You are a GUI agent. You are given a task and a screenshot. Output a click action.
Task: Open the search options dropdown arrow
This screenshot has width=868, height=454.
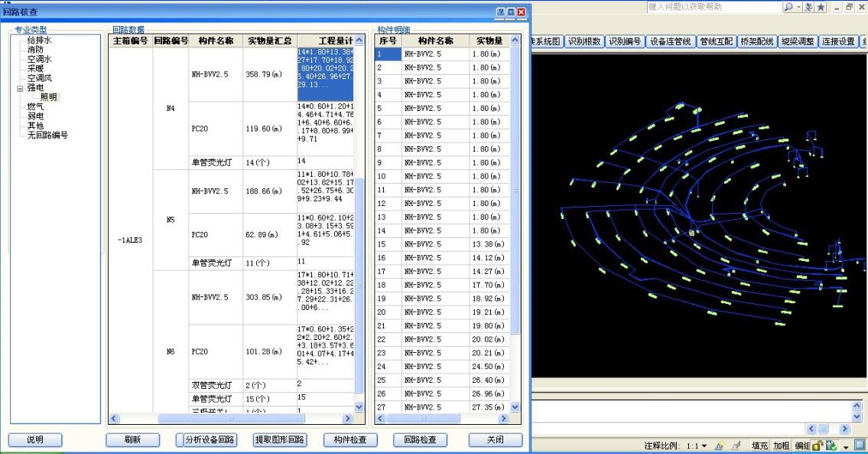(799, 7)
